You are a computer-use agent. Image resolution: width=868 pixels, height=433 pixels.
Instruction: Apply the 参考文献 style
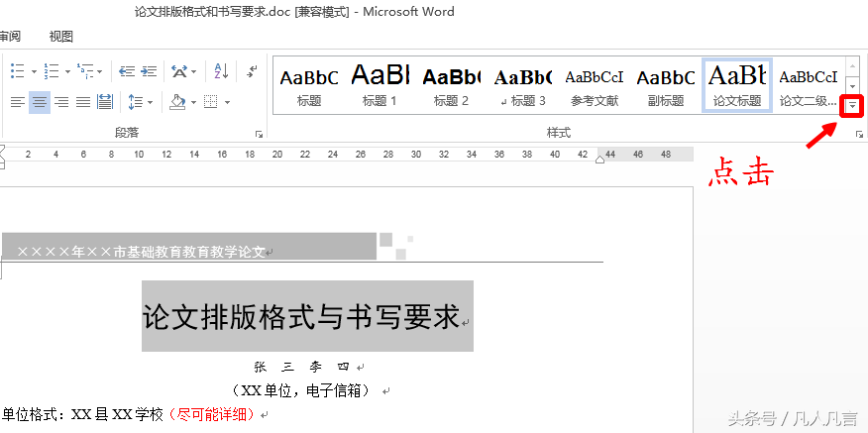[594, 86]
